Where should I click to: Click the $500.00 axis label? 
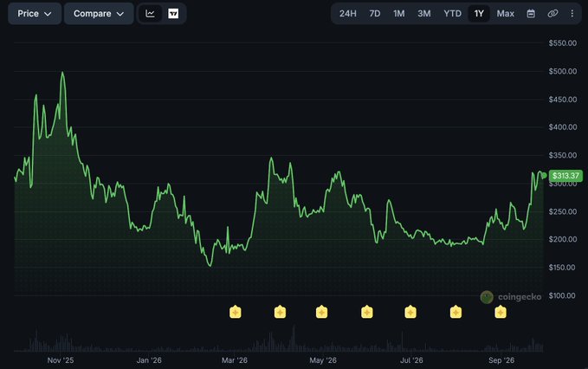563,71
